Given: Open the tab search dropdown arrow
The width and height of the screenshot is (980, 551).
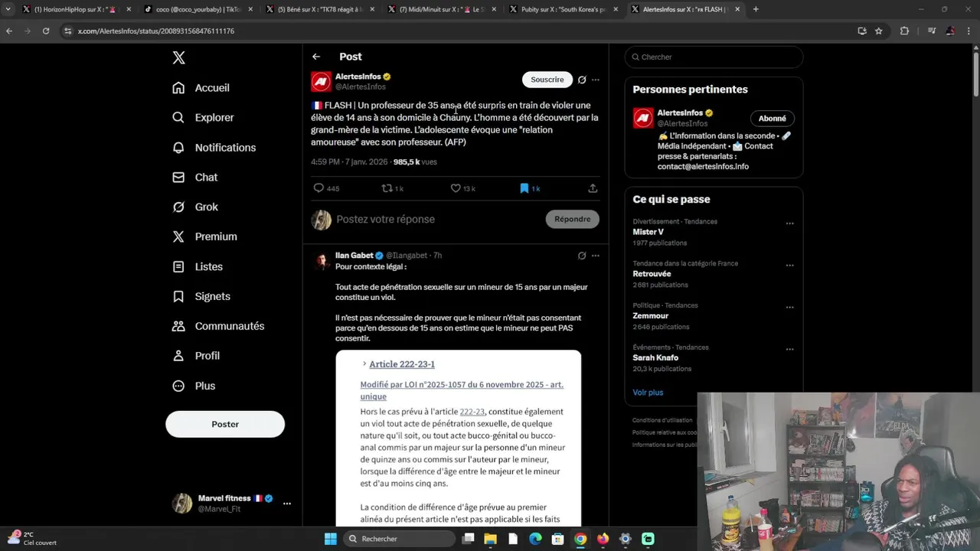Looking at the screenshot, I should tap(8, 9).
